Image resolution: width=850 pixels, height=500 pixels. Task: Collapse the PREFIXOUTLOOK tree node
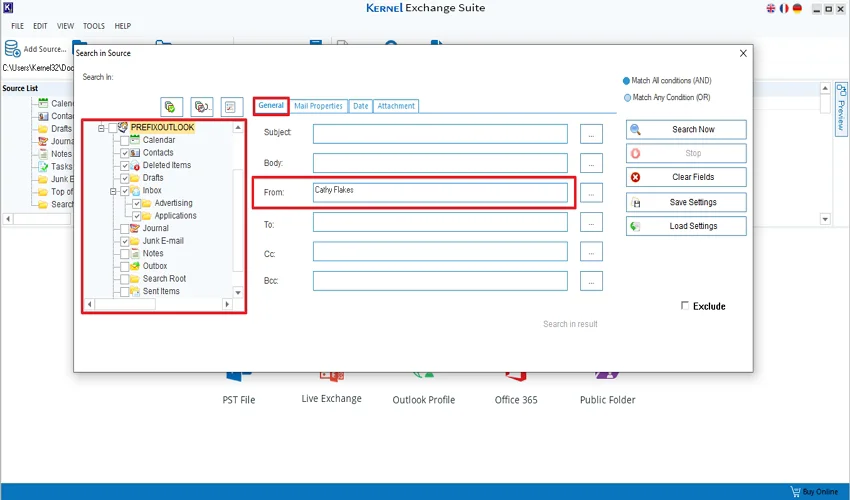[x=101, y=128]
